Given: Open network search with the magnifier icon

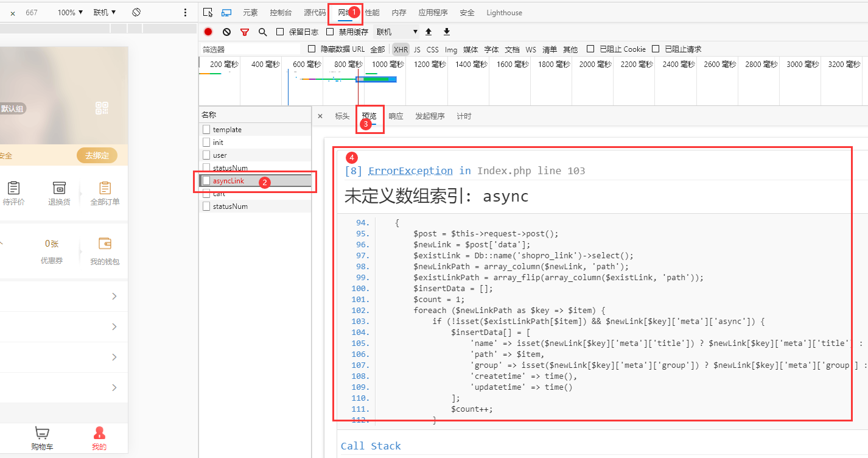Looking at the screenshot, I should pos(262,32).
